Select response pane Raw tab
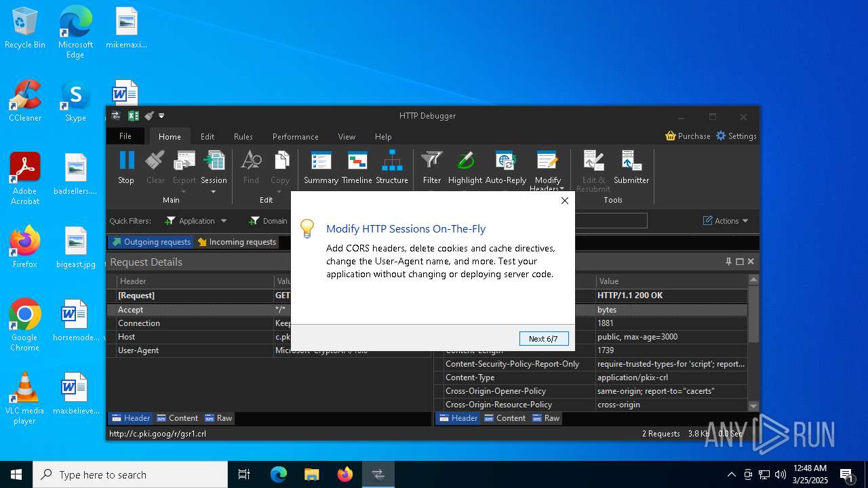The image size is (868, 488). (x=546, y=418)
